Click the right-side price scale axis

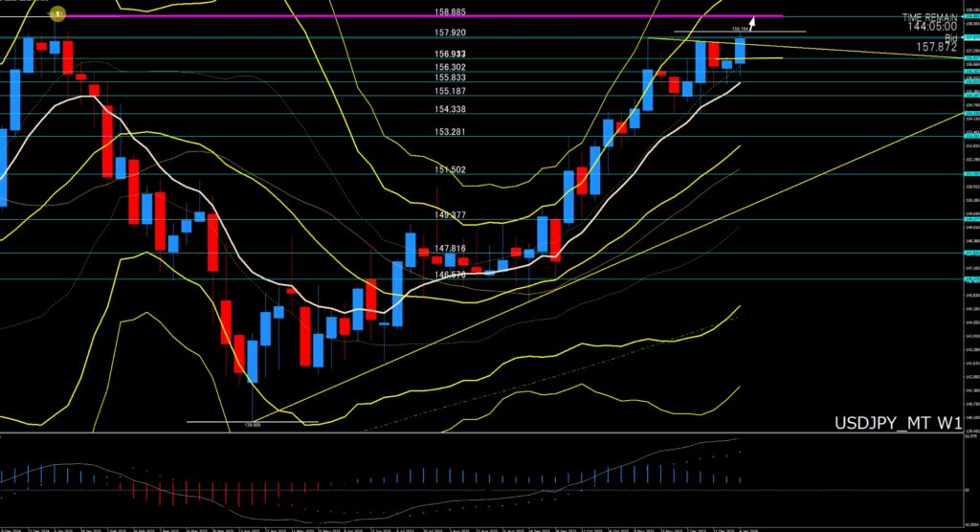(x=969, y=239)
